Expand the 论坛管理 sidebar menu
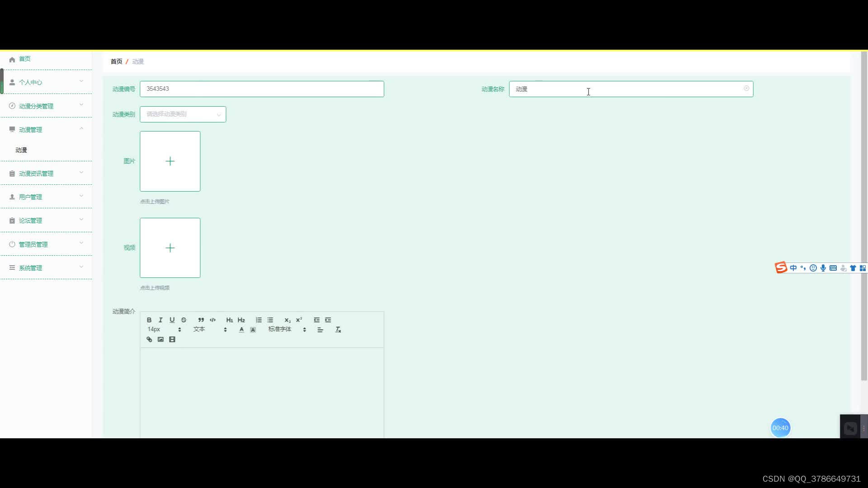 tap(46, 221)
